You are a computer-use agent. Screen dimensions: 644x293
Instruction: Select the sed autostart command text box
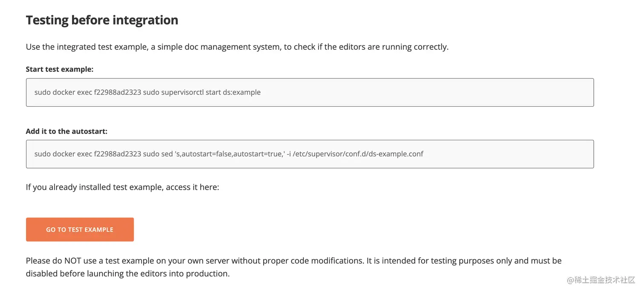(x=310, y=154)
